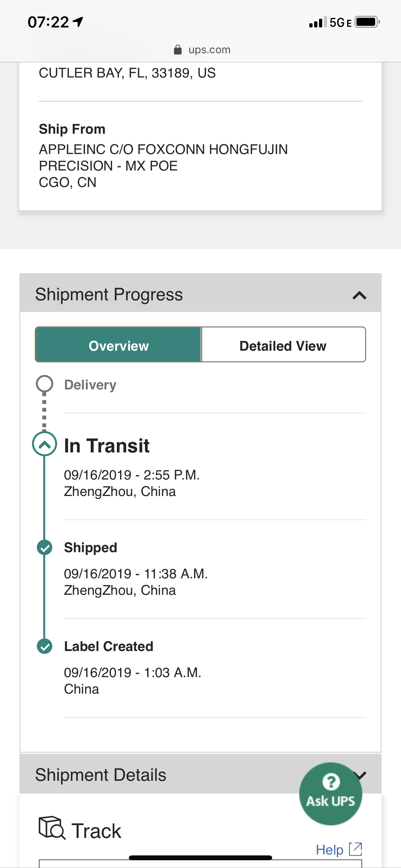This screenshot has height=868, width=401.
Task: Click the Shipped green checkmark icon
Action: point(45,547)
